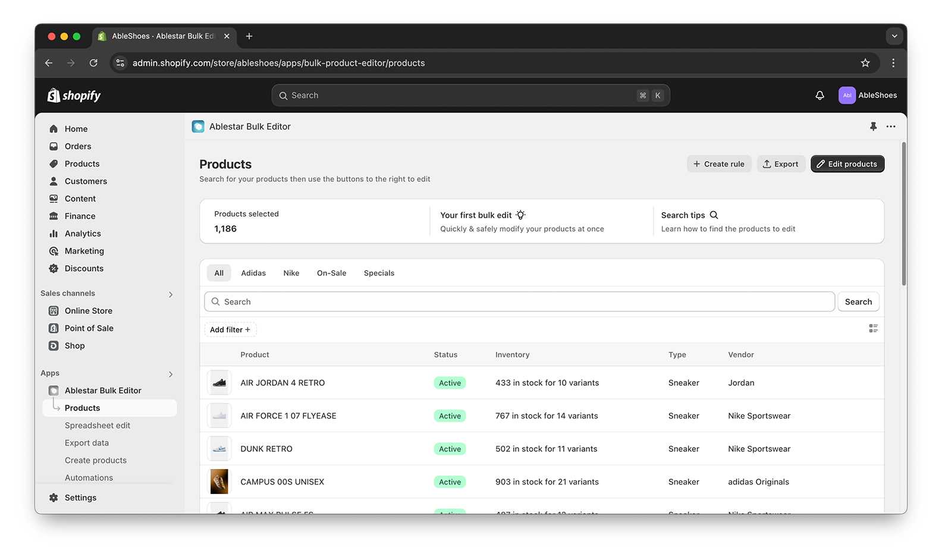Click AIR FORCE 1 07 FLYEASE name
Viewport: 942px width, 560px height.
point(288,416)
